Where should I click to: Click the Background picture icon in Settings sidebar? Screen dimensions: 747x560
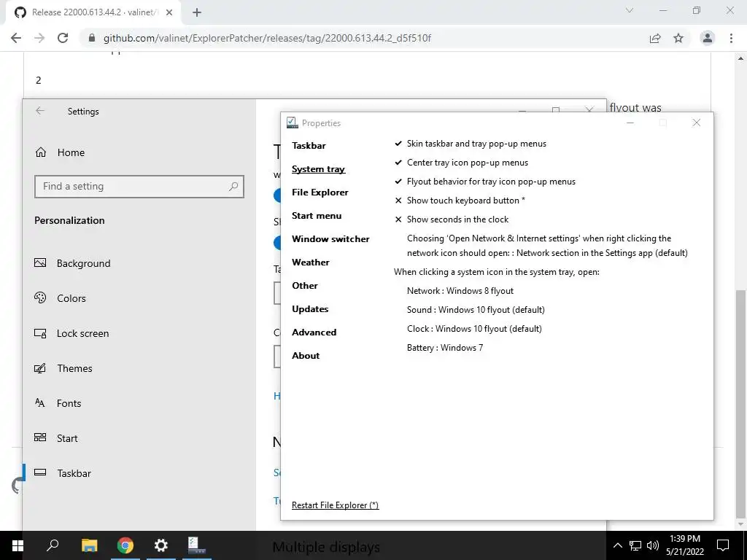pyautogui.click(x=40, y=262)
